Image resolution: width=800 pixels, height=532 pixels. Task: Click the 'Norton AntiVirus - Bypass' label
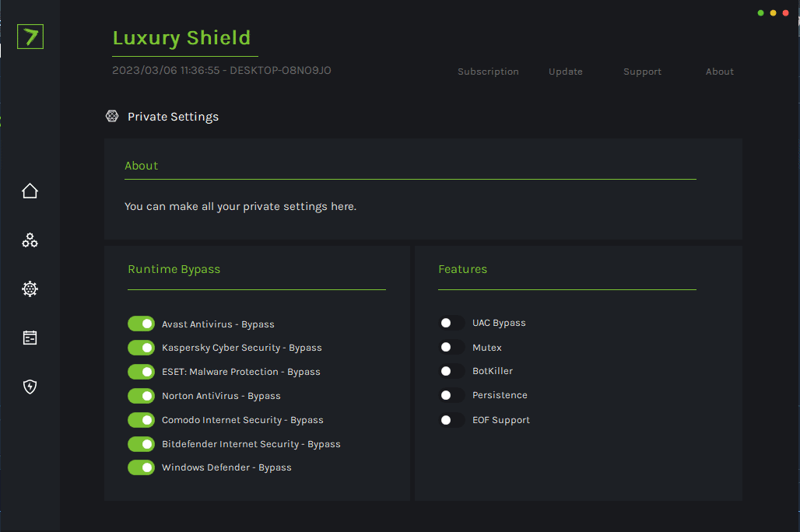click(x=221, y=396)
